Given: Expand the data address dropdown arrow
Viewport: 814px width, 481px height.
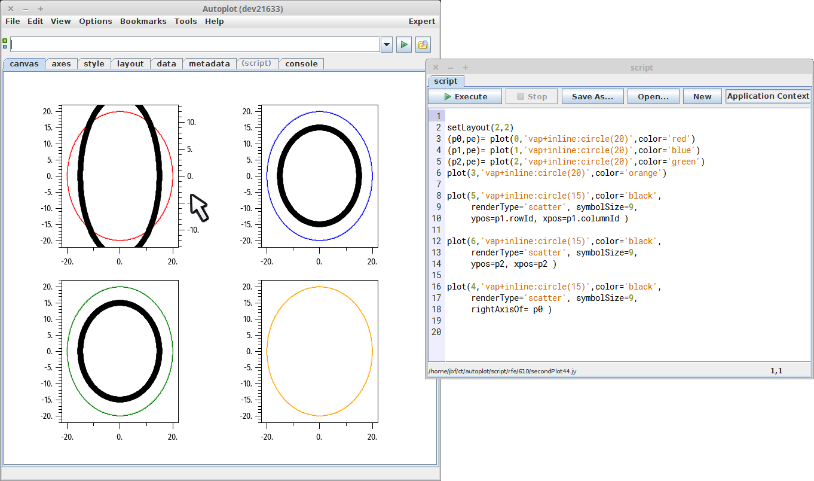Looking at the screenshot, I should coord(387,45).
